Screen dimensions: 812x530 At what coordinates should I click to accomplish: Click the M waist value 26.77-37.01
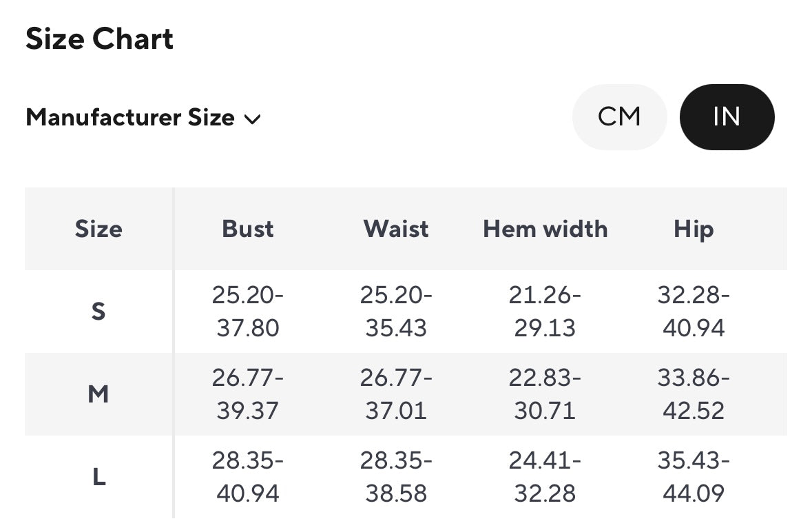tap(396, 394)
